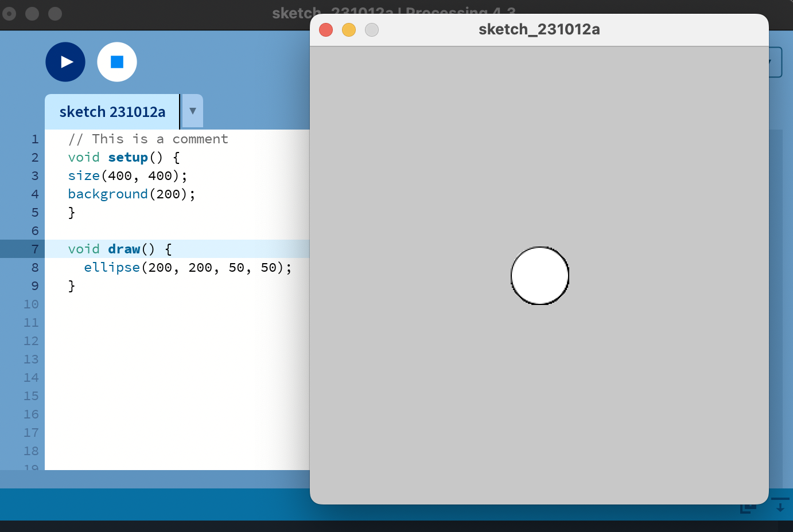793x532 pixels.
Task: Click the draw function name
Action: [124, 249]
